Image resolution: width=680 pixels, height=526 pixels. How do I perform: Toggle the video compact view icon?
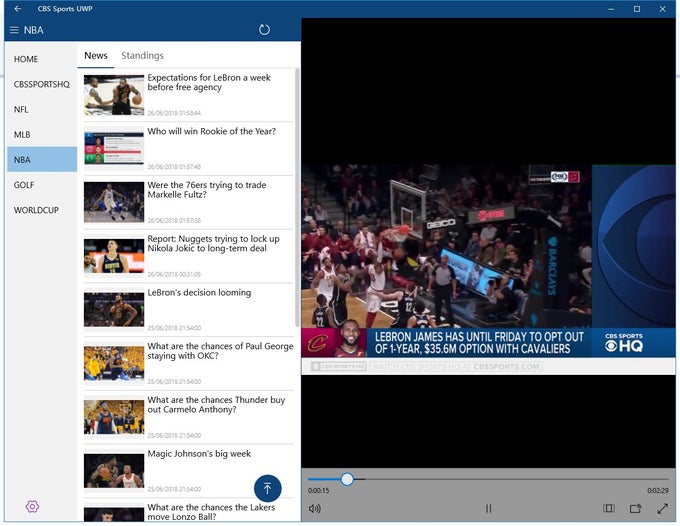[609, 508]
